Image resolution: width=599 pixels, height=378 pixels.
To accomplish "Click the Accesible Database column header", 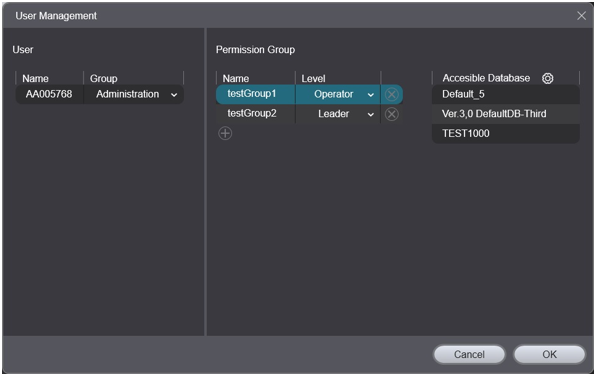I will pyautogui.click(x=486, y=78).
